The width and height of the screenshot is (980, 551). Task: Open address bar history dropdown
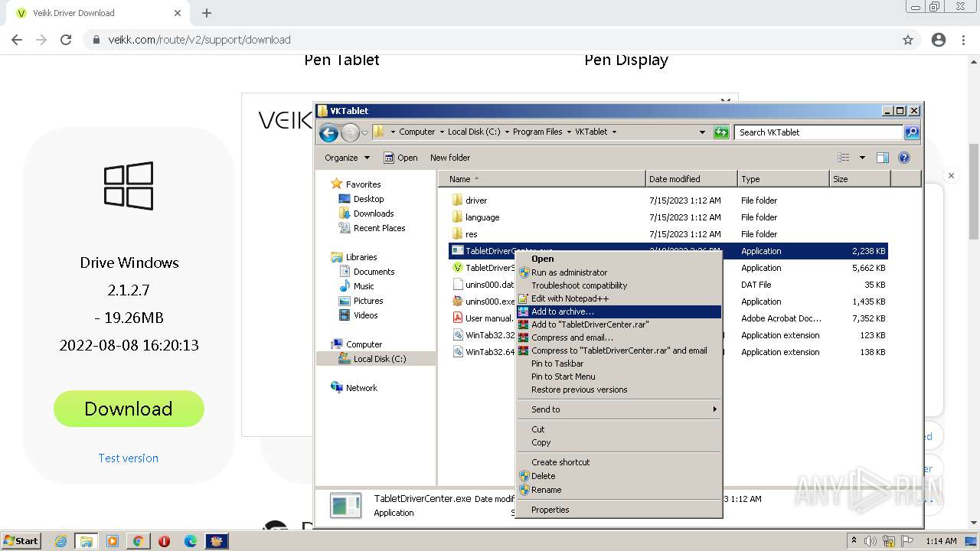702,132
